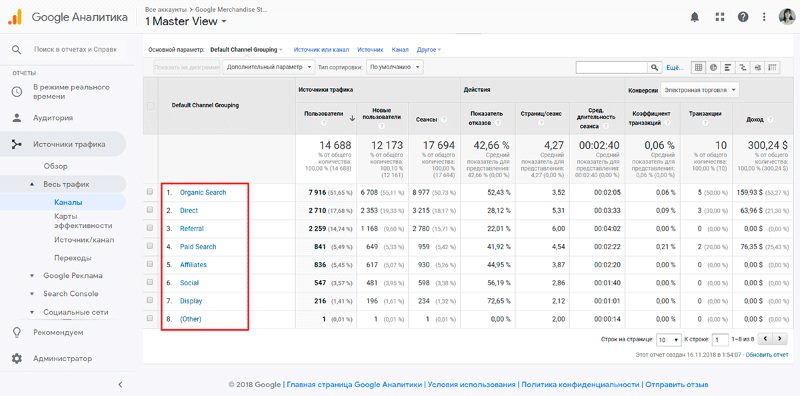Viewport: 800px width, 396px height.
Task: Open the 1 Master View selector
Action: (x=186, y=21)
